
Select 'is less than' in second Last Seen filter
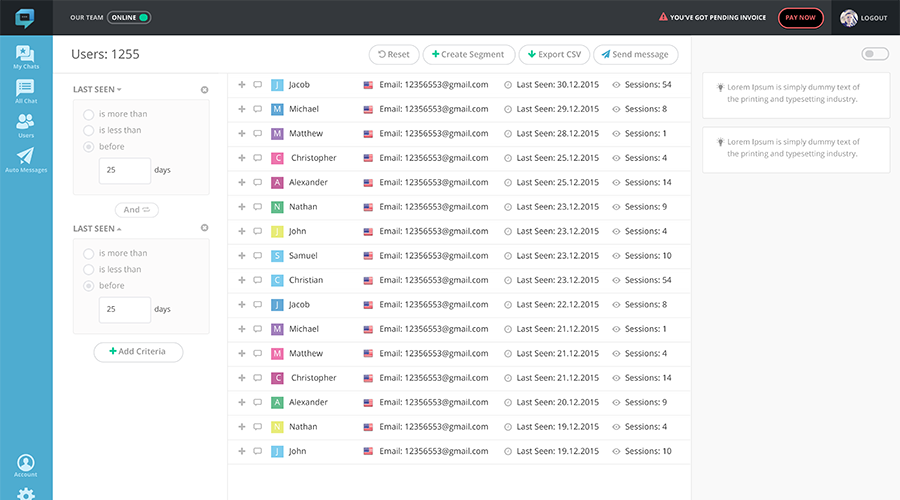(88, 269)
